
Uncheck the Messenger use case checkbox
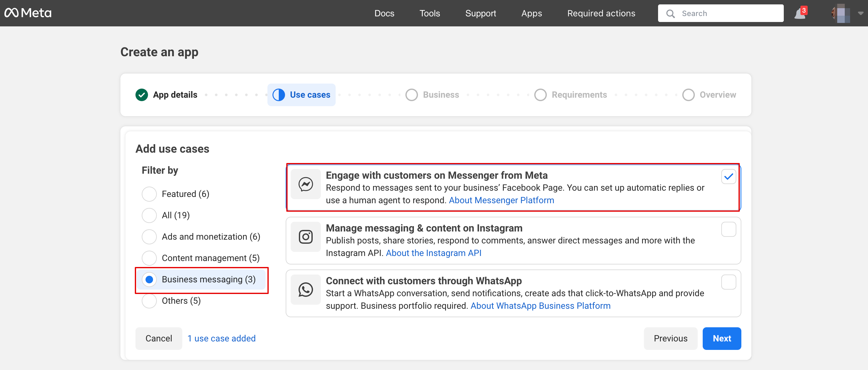pos(728,177)
